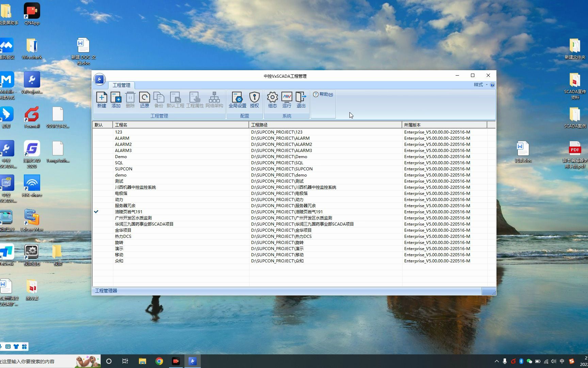Open Foxmail desktop shortcut
588x368 pixels.
click(x=32, y=118)
